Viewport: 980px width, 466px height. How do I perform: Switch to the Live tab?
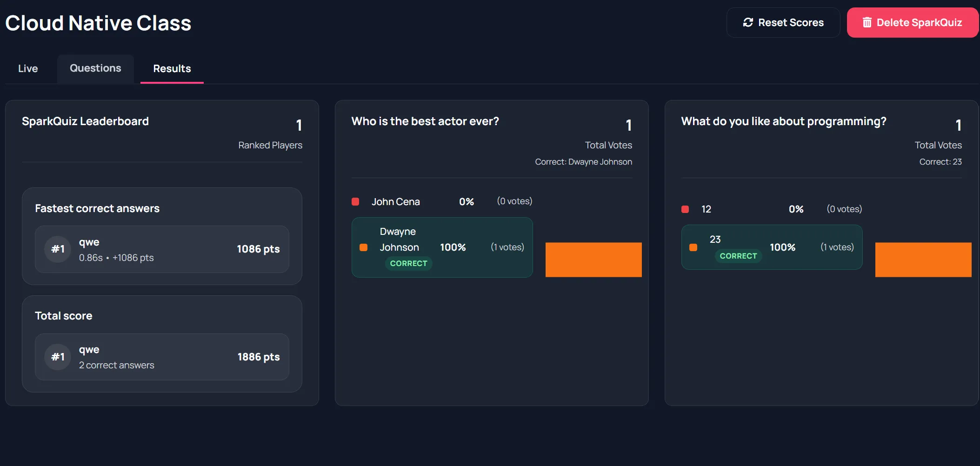(27, 68)
